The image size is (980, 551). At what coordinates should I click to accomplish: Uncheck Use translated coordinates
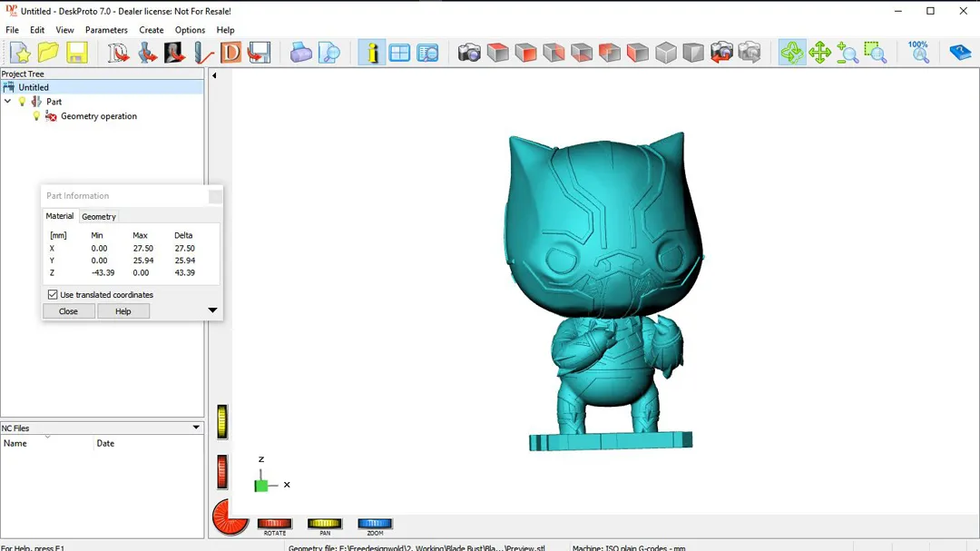coord(53,295)
